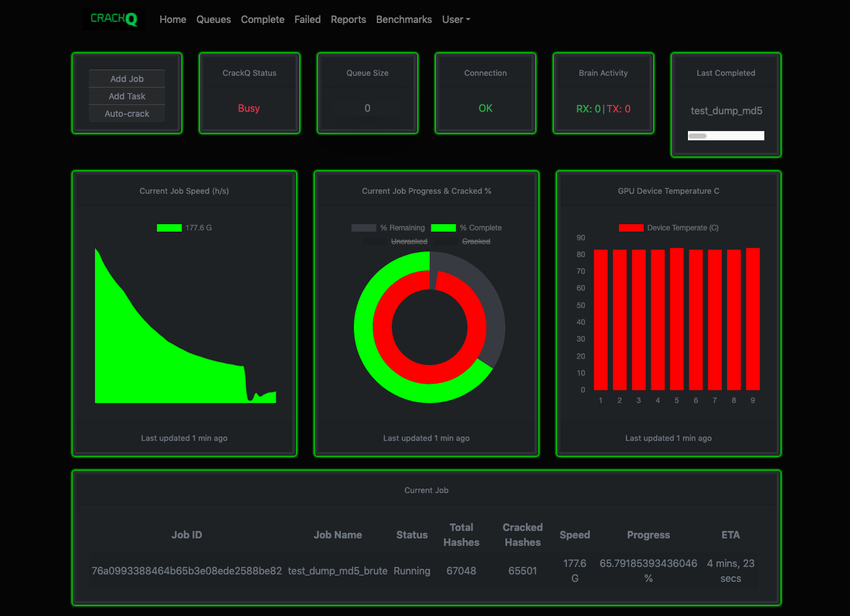
Task: Enable the Cracked legend item
Action: coord(463,242)
